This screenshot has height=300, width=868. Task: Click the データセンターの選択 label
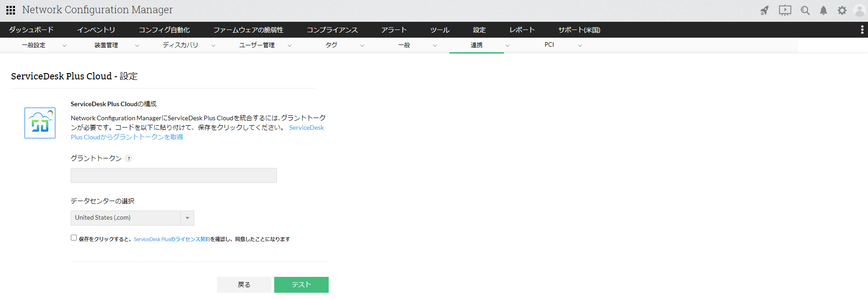(103, 201)
